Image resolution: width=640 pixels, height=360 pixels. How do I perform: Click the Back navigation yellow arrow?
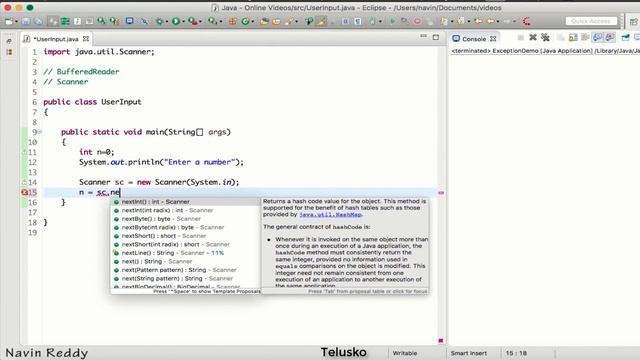coord(490,21)
